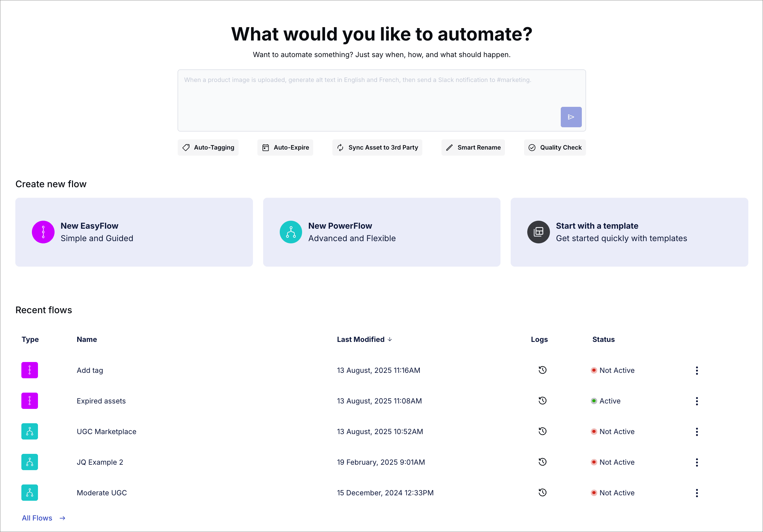Open logs for Moderate UGC flow
Image resolution: width=763 pixels, height=532 pixels.
click(542, 492)
